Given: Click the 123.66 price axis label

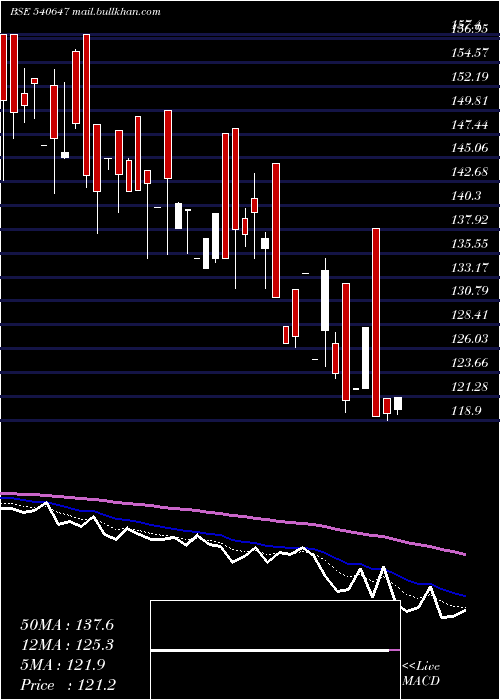Looking at the screenshot, I should click(470, 362).
